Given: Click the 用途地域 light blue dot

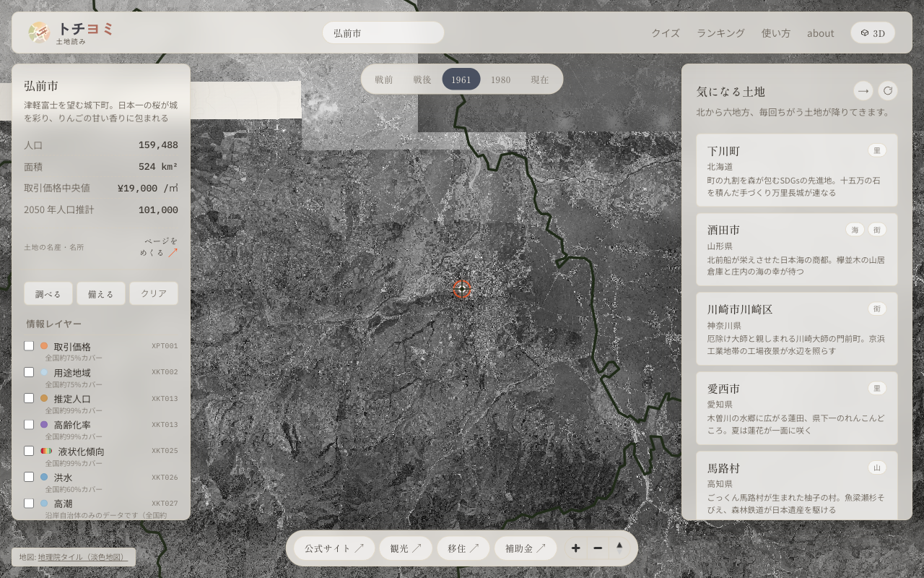Looking at the screenshot, I should coord(44,372).
